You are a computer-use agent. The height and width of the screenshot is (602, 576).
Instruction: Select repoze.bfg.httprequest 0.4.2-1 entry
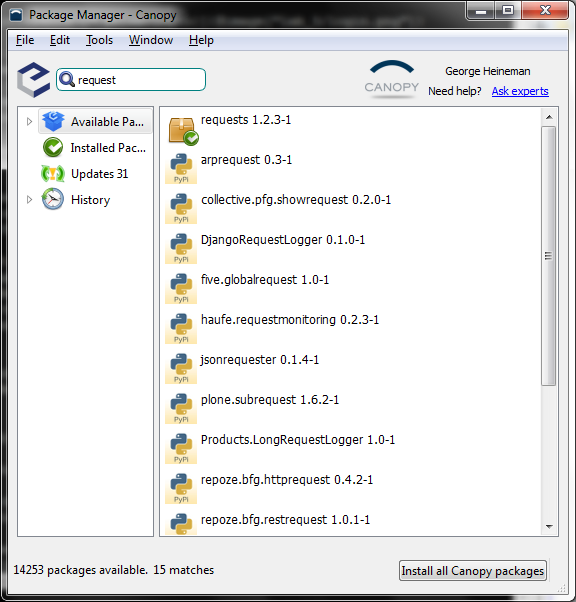(287, 480)
